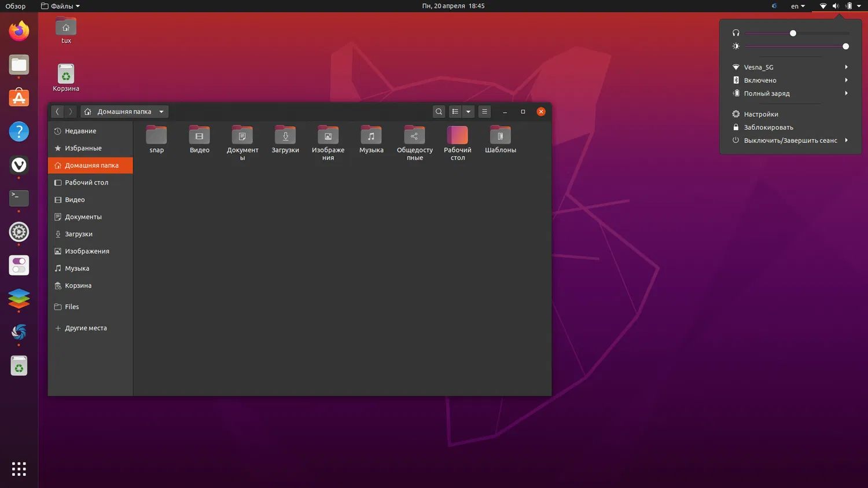868x488 pixels.
Task: Click Настройки in the system menu
Action: pos(761,115)
